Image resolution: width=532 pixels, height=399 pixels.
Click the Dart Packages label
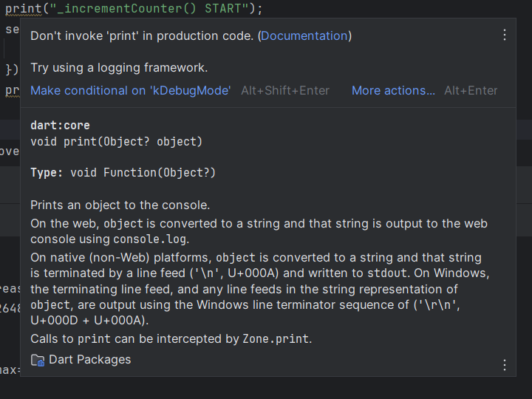[x=89, y=360]
